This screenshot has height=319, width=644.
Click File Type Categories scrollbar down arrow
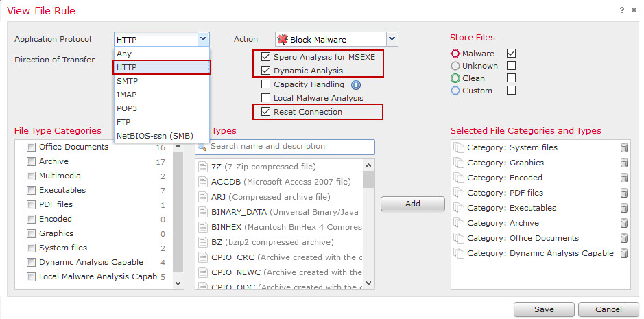(x=178, y=283)
